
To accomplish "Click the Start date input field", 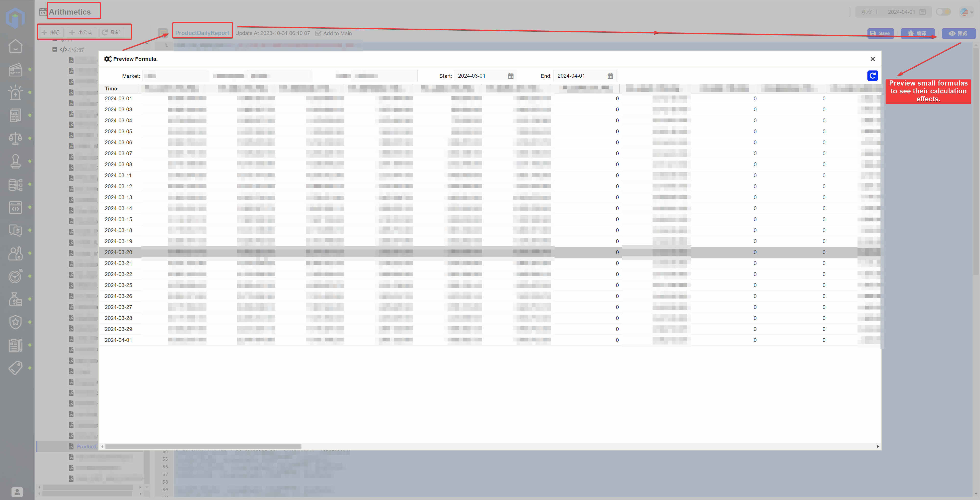I will click(x=485, y=76).
